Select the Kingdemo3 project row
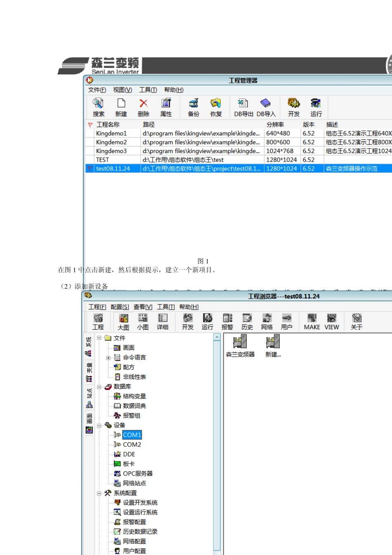This screenshot has width=392, height=555. [239, 151]
